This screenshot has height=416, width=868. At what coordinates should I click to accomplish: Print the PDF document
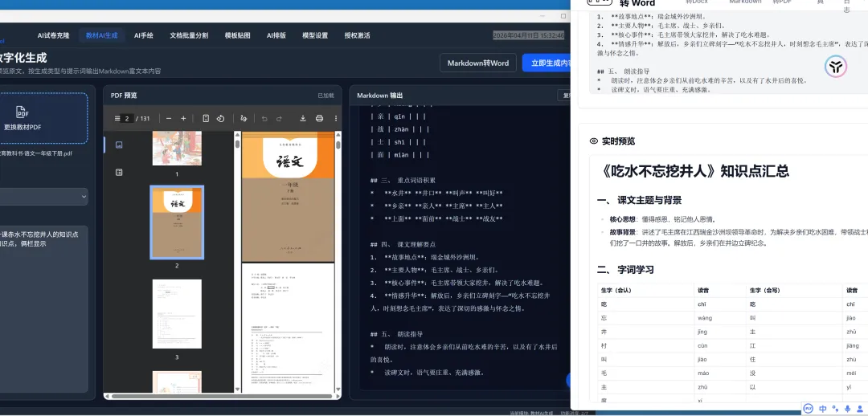point(319,118)
